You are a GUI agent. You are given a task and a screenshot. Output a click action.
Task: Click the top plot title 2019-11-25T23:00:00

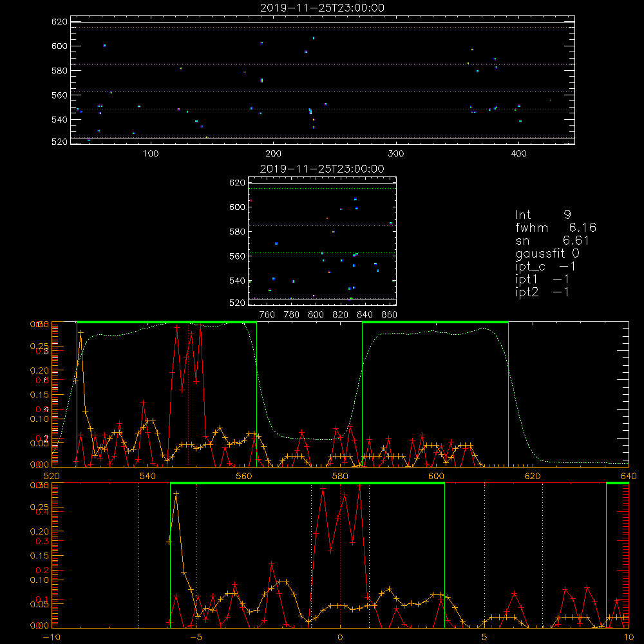coord(322,8)
